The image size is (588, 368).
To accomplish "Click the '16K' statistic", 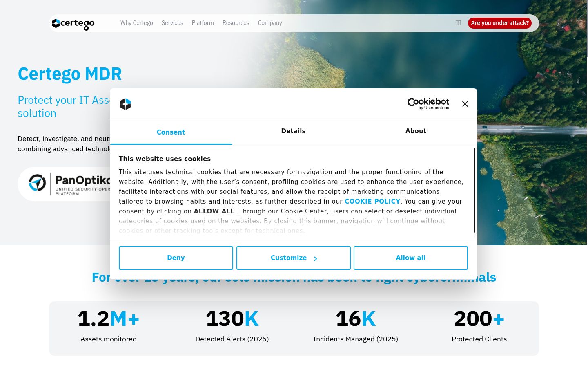I will point(356,319).
